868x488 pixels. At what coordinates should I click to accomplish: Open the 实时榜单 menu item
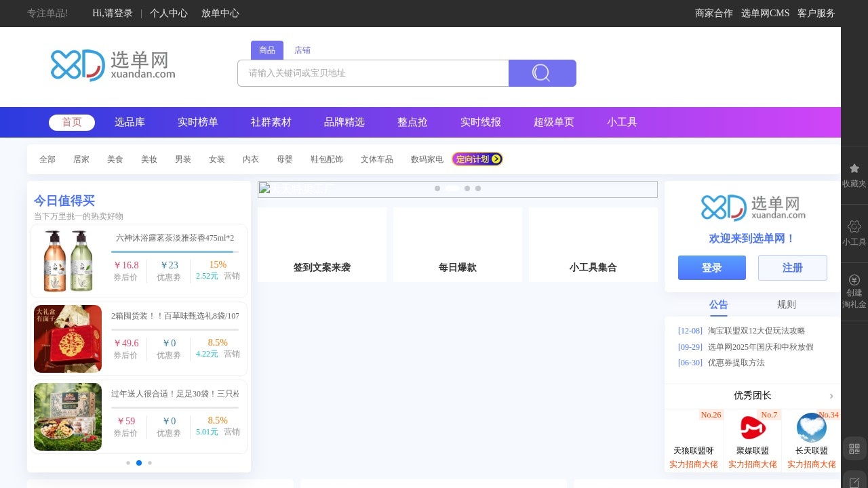coord(197,122)
